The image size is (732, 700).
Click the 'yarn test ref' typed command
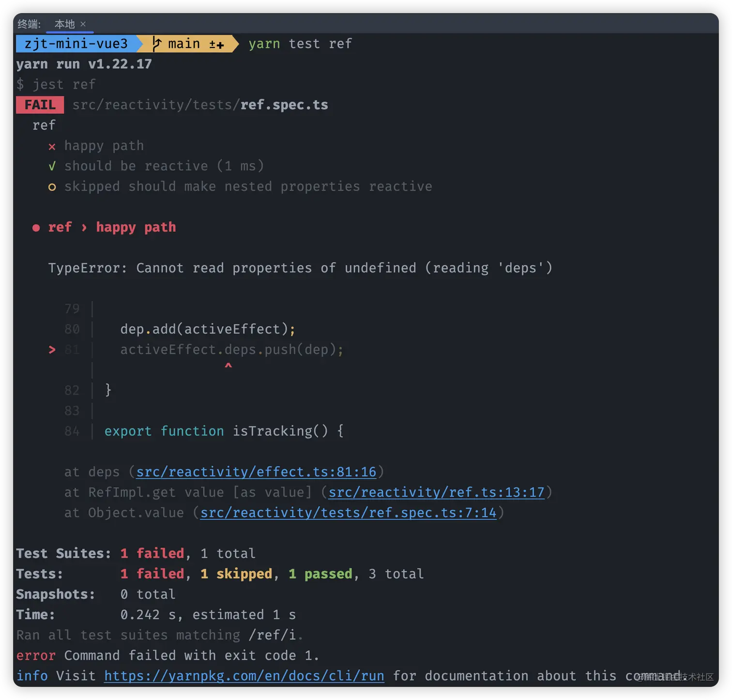tap(300, 44)
